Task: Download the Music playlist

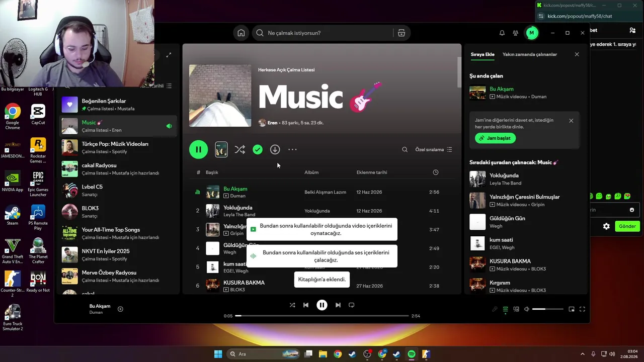Action: point(275,149)
